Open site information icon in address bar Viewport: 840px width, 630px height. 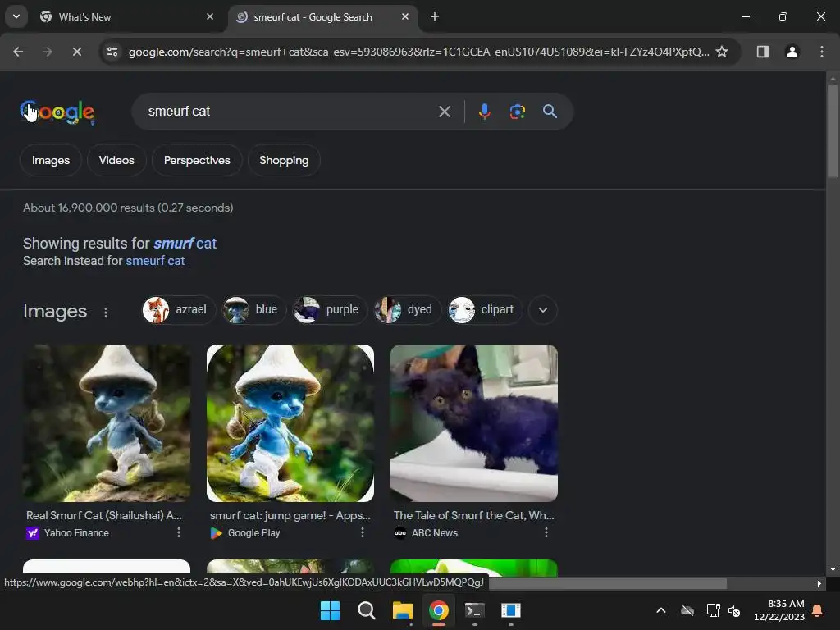coord(112,52)
